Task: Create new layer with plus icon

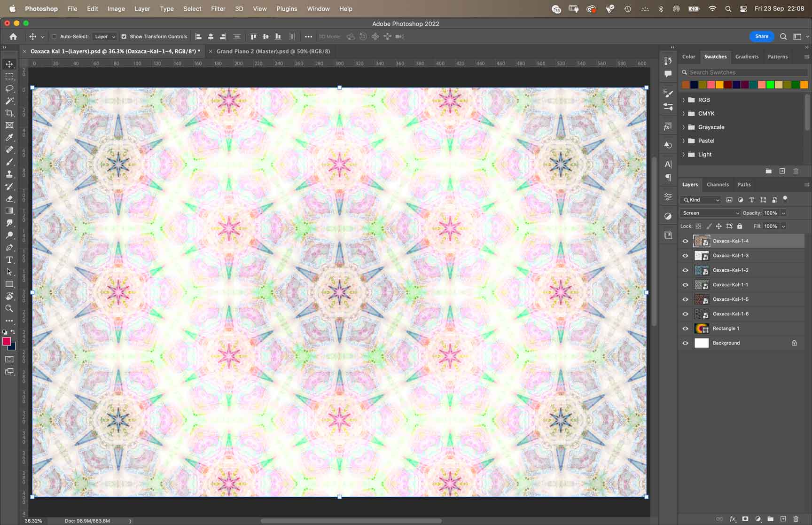Action: 783,519
